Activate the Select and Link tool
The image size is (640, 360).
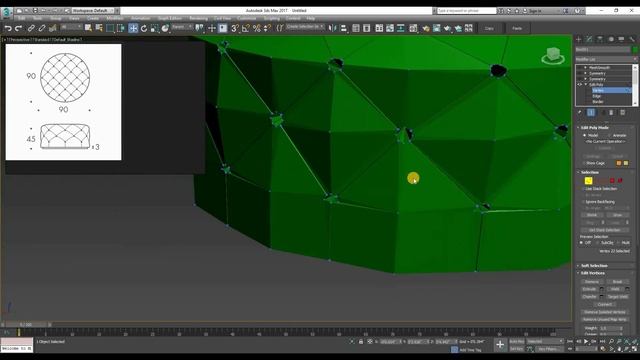[x=31, y=28]
